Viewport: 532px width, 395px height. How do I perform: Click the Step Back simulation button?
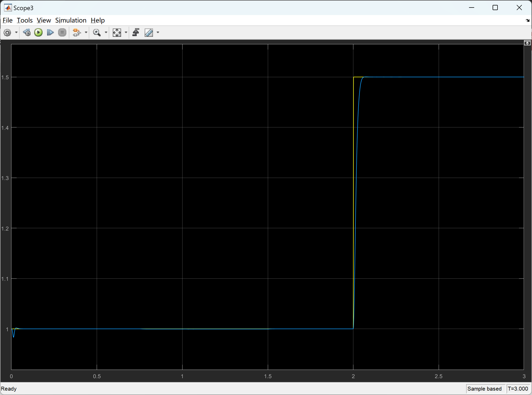pos(27,33)
